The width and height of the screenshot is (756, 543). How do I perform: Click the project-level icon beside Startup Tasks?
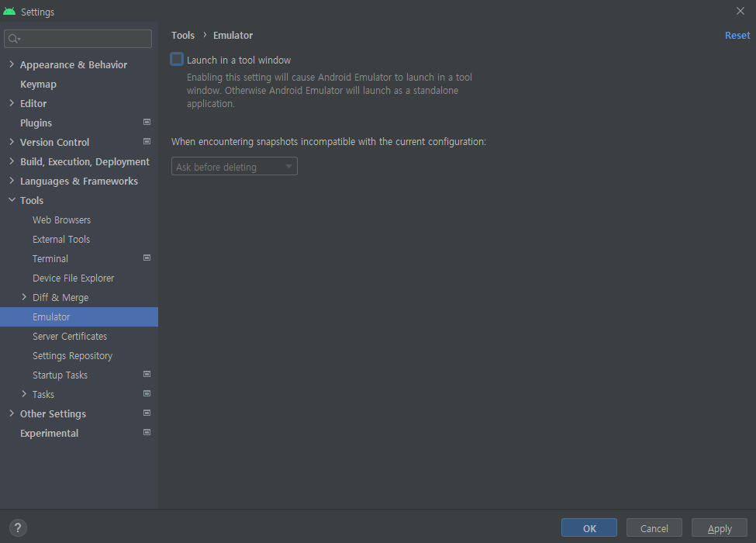pyautogui.click(x=147, y=374)
